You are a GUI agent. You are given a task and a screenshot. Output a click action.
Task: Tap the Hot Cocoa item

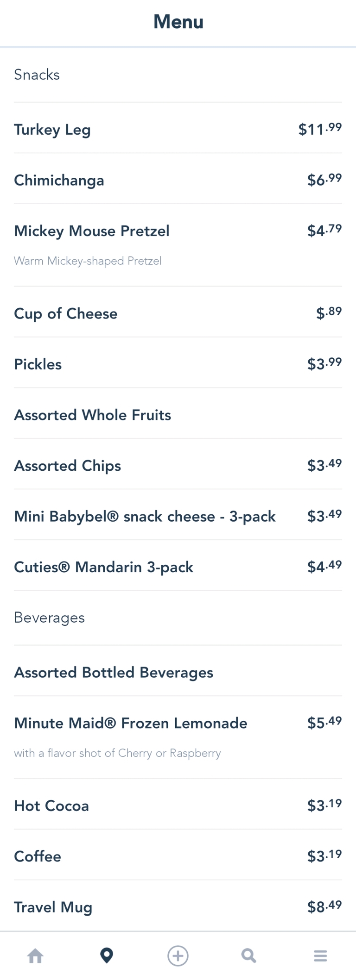pos(51,806)
